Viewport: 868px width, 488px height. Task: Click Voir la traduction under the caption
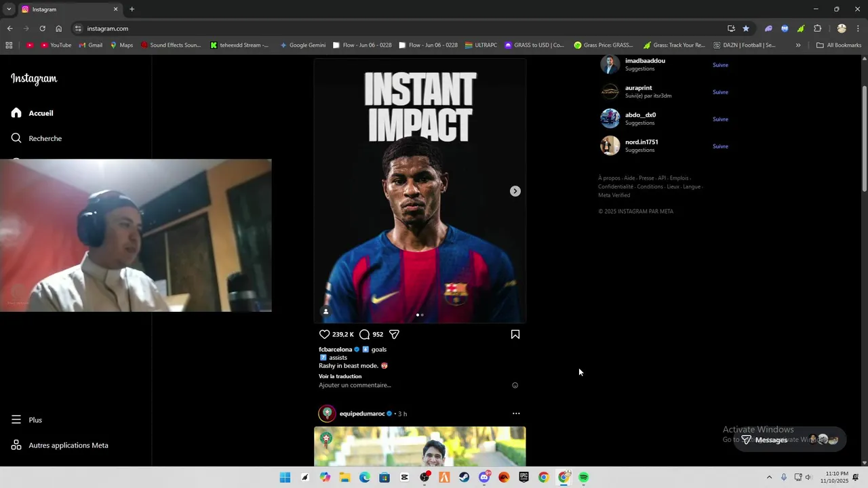click(340, 376)
